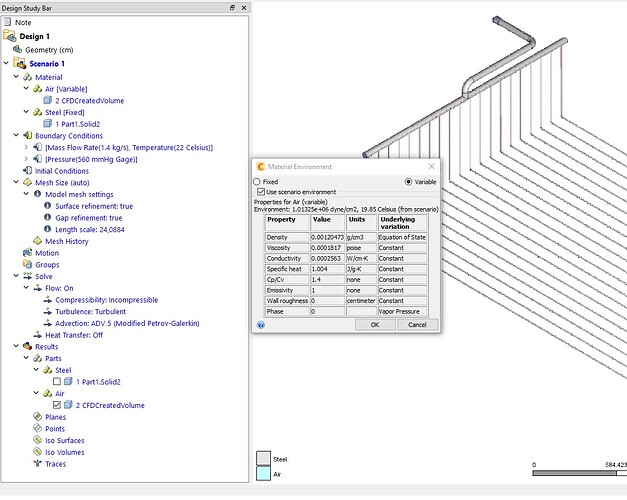Screen dimensions: 627x500
Task: Click the help icon in Material Environment dialog
Action: pyautogui.click(x=260, y=325)
